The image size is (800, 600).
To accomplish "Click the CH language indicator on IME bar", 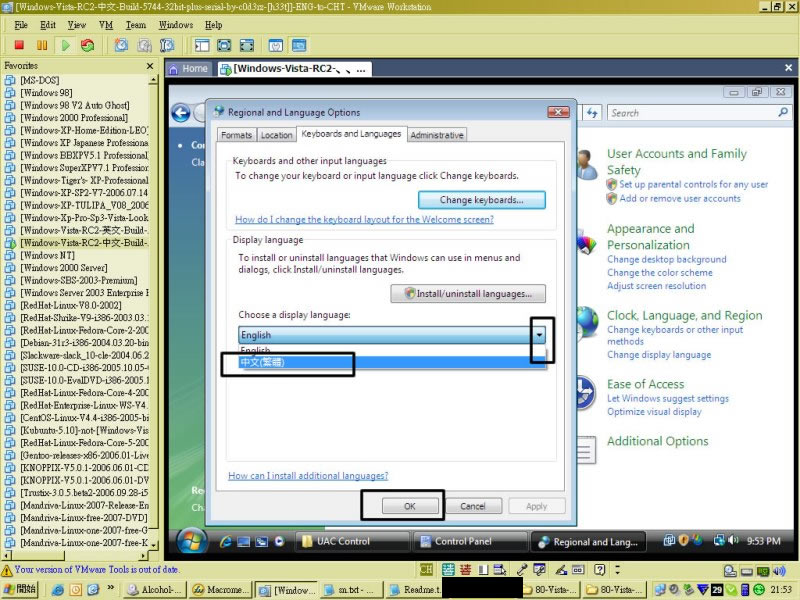I will tap(426, 569).
